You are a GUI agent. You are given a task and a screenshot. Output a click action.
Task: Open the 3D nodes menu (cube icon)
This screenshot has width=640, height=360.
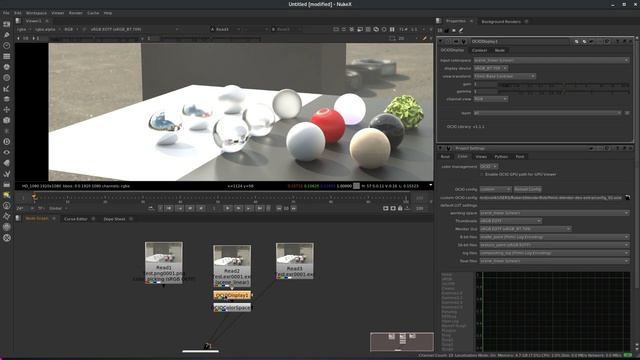pyautogui.click(x=7, y=120)
